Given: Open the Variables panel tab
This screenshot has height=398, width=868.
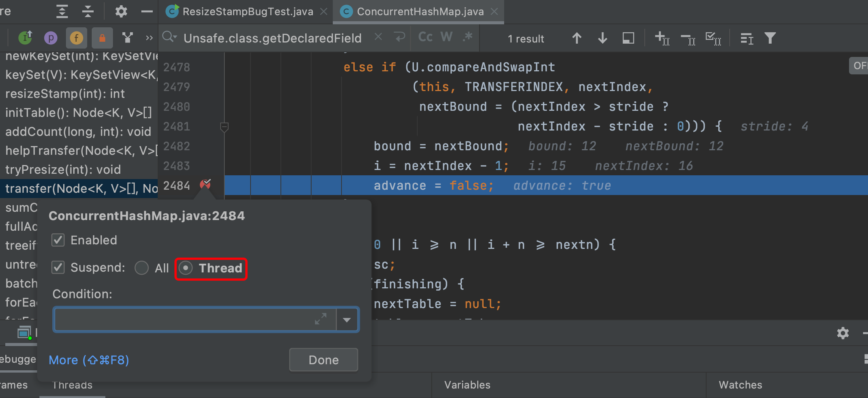Looking at the screenshot, I should tap(467, 385).
